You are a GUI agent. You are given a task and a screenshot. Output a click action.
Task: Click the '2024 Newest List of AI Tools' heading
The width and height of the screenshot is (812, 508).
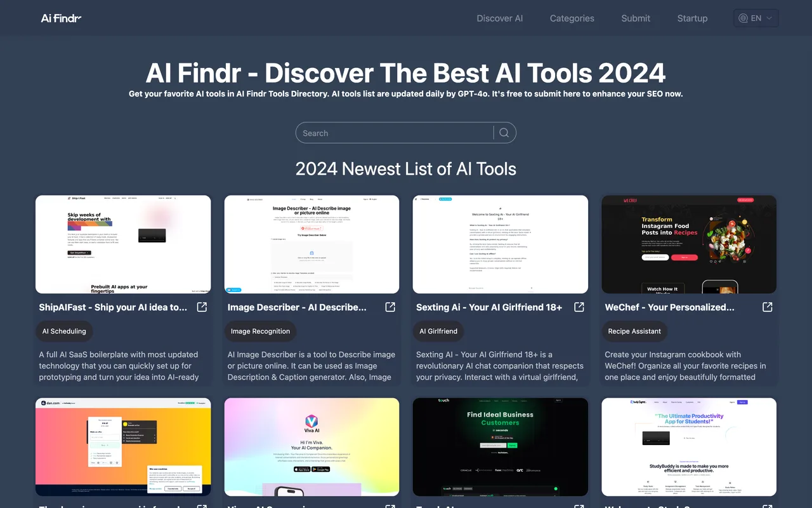[x=406, y=169]
